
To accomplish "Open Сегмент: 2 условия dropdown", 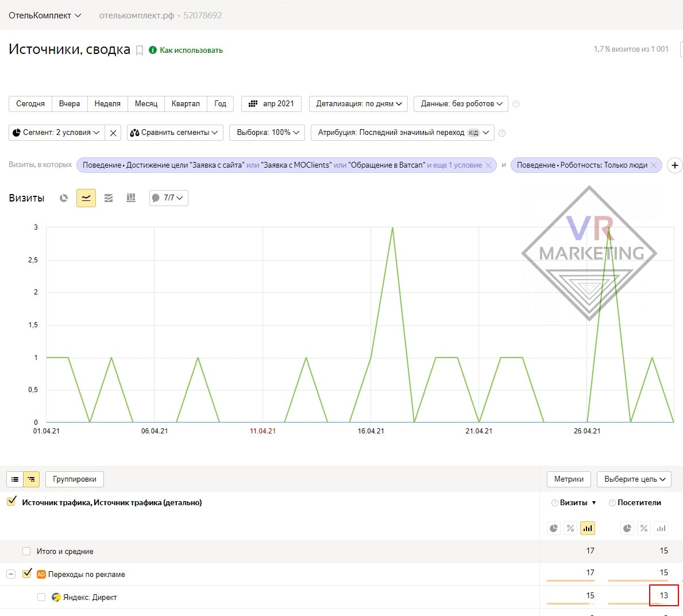I will click(57, 133).
